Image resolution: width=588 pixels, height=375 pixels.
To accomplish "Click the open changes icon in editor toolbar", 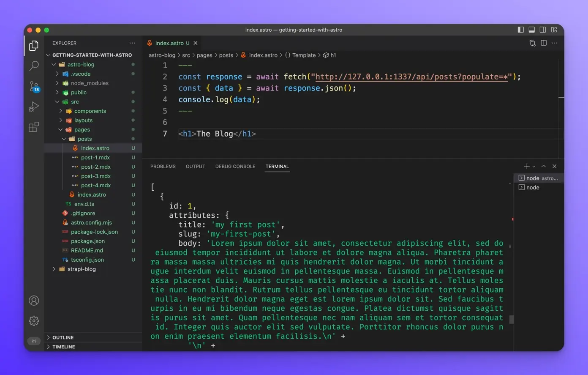I will point(533,43).
